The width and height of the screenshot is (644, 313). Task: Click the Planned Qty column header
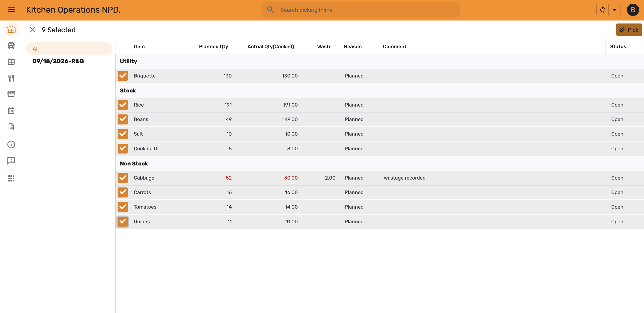click(x=214, y=47)
